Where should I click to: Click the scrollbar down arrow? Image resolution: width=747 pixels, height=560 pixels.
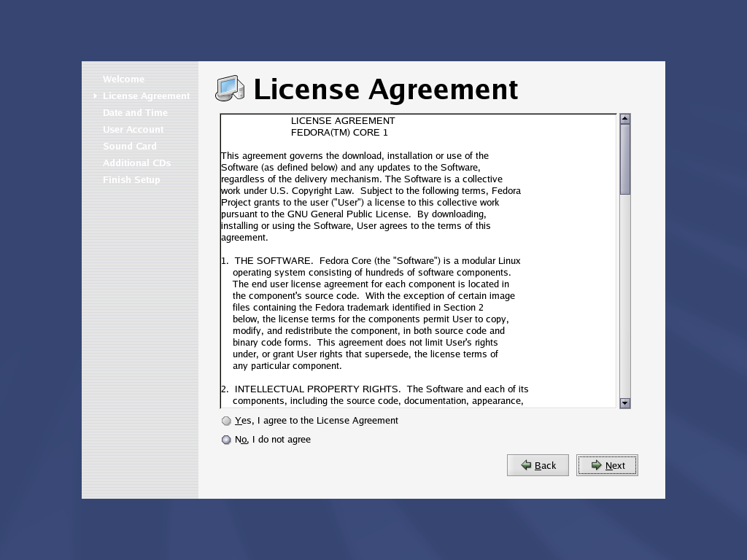click(625, 402)
